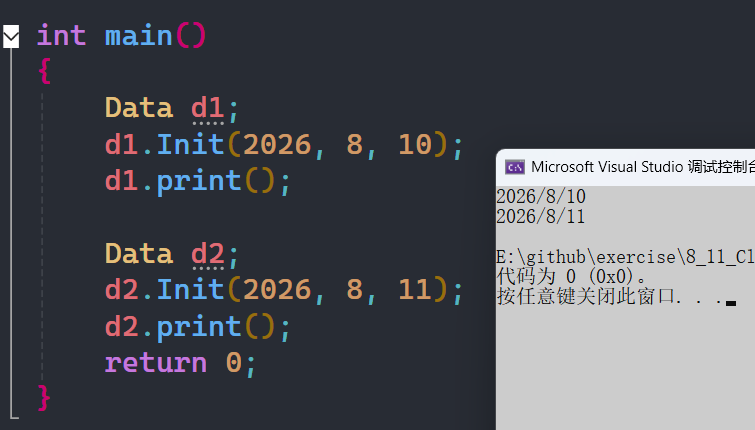The image size is (755, 430).
Task: Collapse the main() function fold arrow
Action: coord(11,37)
